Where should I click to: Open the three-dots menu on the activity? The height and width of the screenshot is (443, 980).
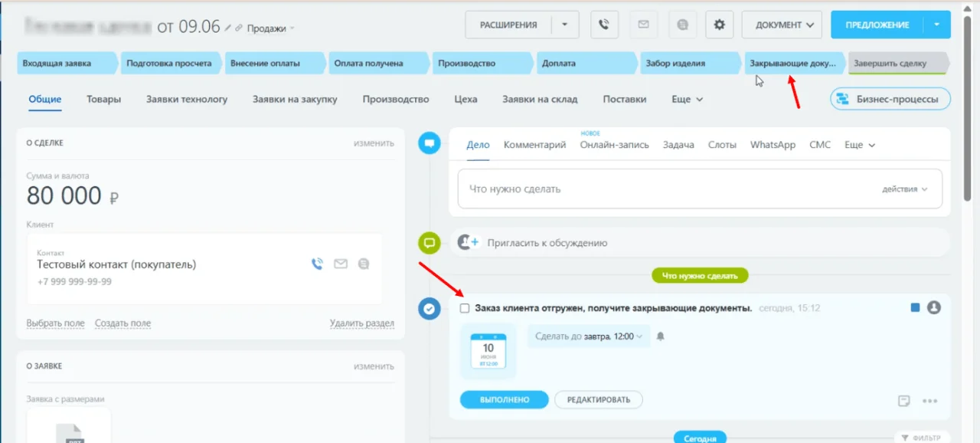[930, 400]
